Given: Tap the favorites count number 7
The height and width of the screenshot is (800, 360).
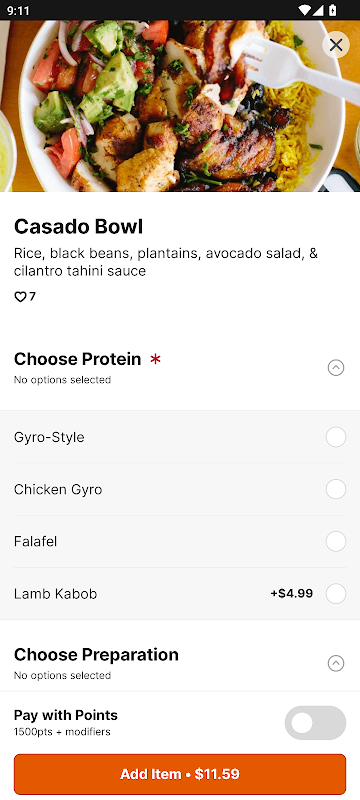Looking at the screenshot, I should coord(32,296).
